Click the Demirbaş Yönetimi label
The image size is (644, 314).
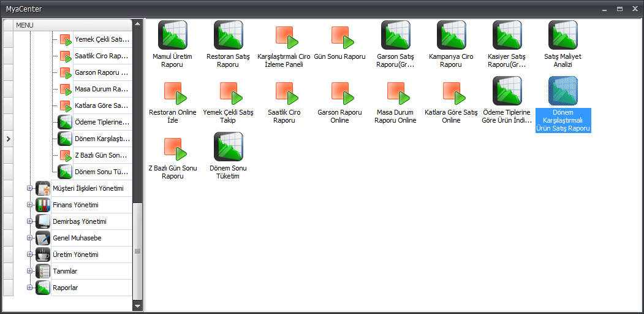click(80, 221)
